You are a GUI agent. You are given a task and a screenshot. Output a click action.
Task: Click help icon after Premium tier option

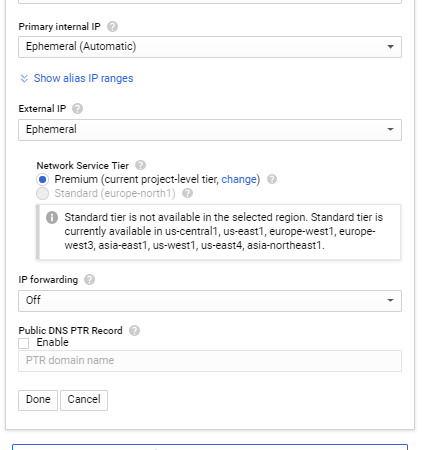tap(272, 179)
